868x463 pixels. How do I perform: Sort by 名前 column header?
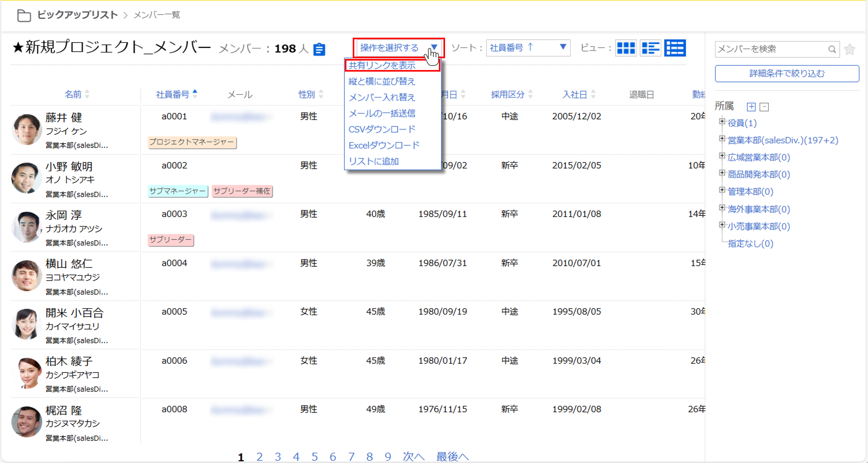coord(73,94)
